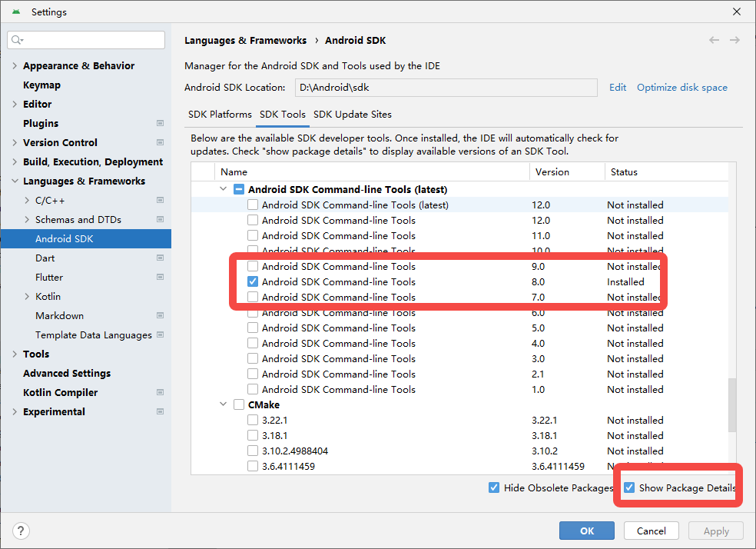The image size is (756, 549).
Task: Select Android SDK in sidebar
Action: (86, 239)
